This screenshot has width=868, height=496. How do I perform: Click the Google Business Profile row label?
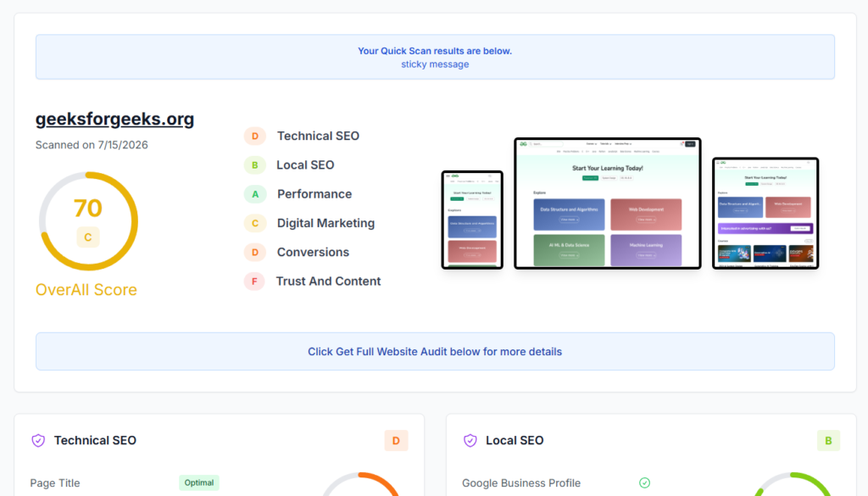pos(521,482)
